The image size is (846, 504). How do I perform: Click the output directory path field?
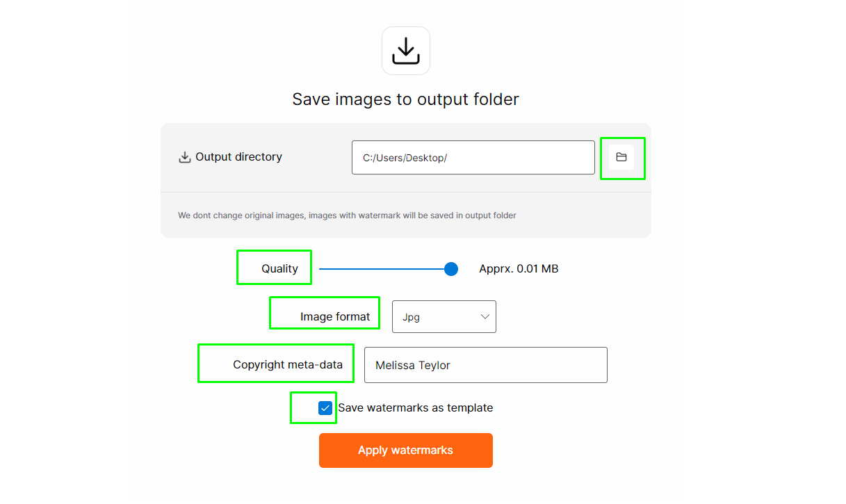coord(473,158)
